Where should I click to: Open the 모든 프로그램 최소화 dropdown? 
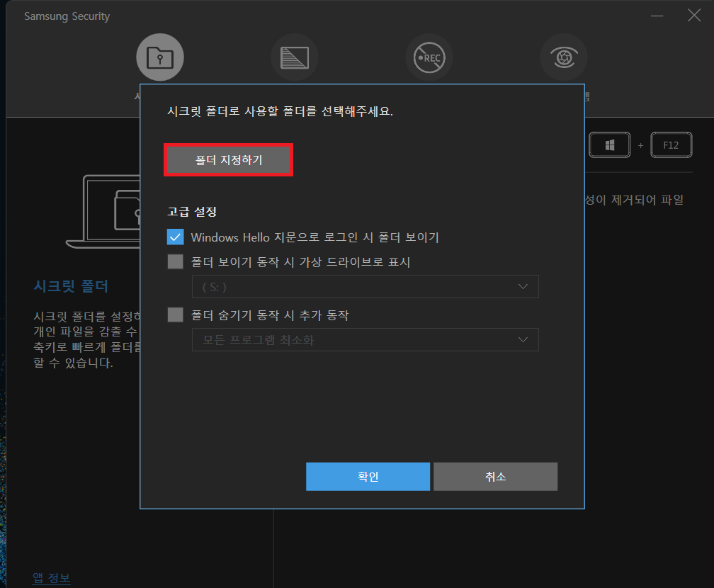click(365, 340)
